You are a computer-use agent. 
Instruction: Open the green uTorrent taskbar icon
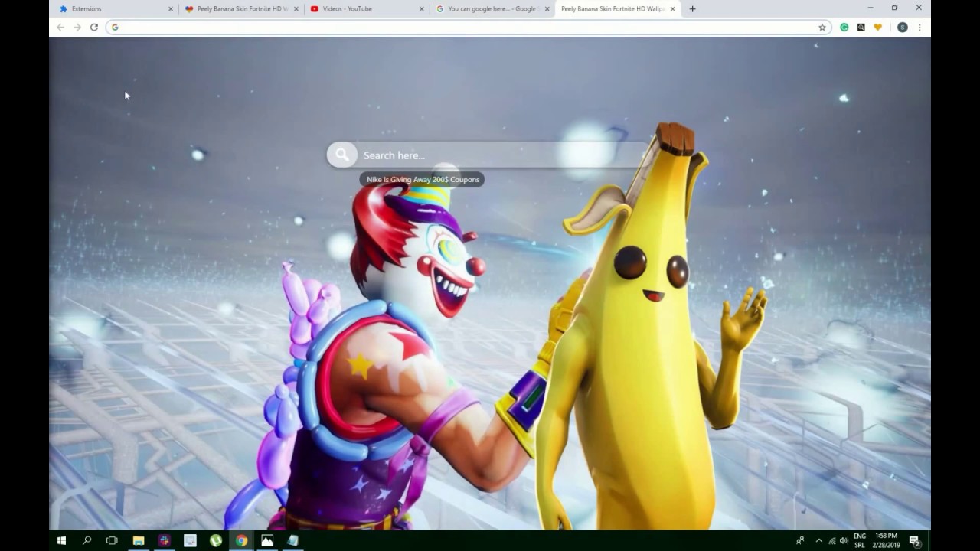click(x=216, y=540)
